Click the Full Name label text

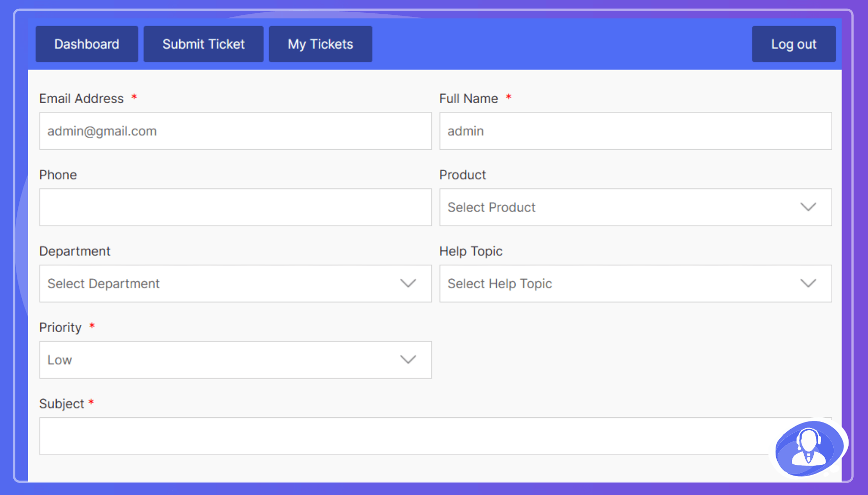coord(469,99)
